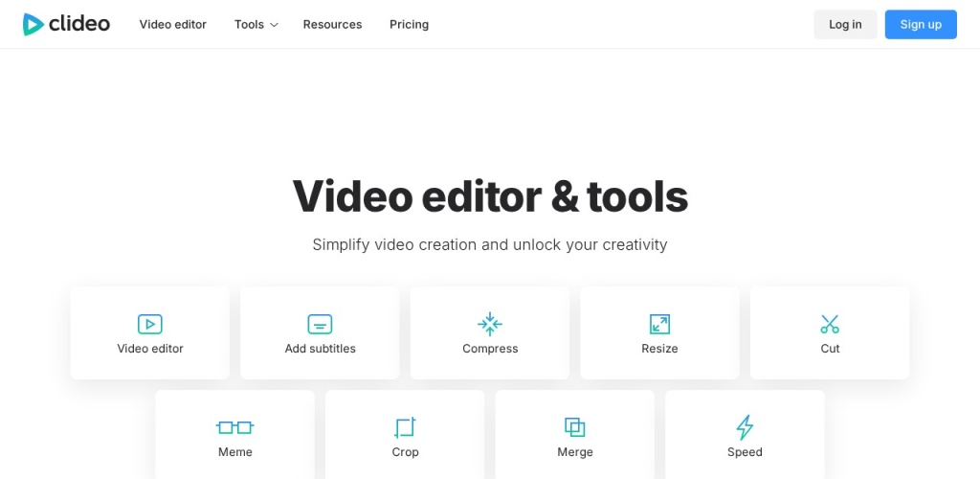Screen dimensions: 980x479
Task: Click the Merge overlapping squares icon
Action: point(574,427)
